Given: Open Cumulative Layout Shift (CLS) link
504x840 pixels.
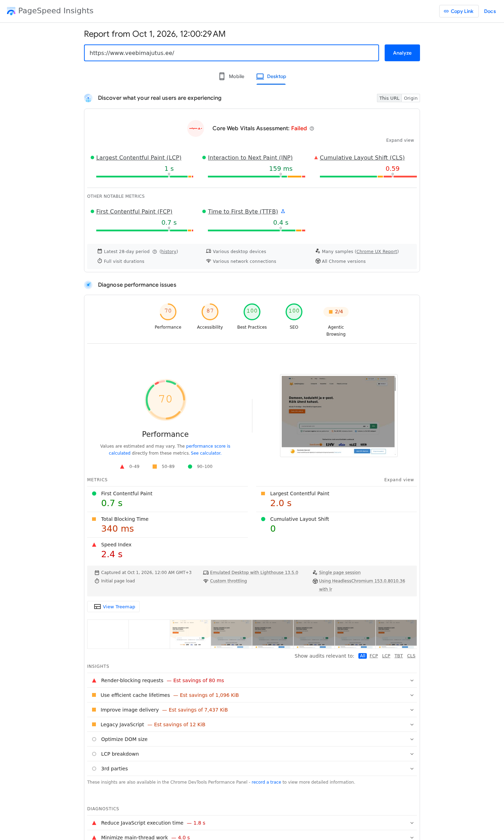Looking at the screenshot, I should pyautogui.click(x=362, y=157).
